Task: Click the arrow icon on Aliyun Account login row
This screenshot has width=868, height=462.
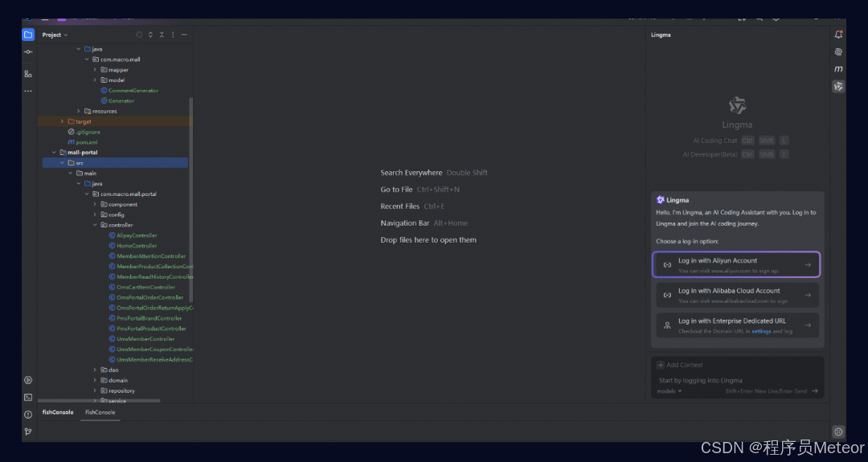Action: [808, 265]
